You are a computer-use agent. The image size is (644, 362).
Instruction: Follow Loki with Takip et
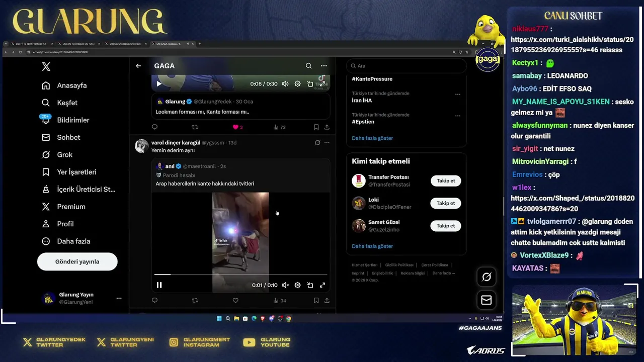445,203
